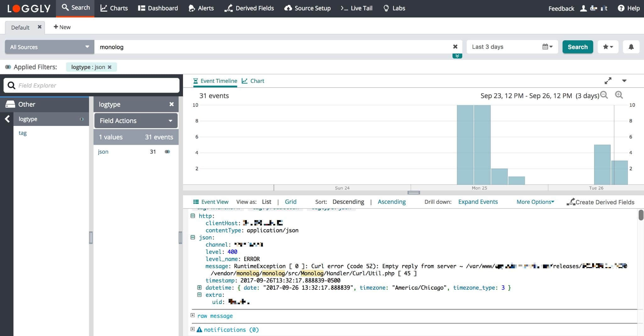Click the Expand Events link
The image size is (644, 336).
click(x=478, y=202)
